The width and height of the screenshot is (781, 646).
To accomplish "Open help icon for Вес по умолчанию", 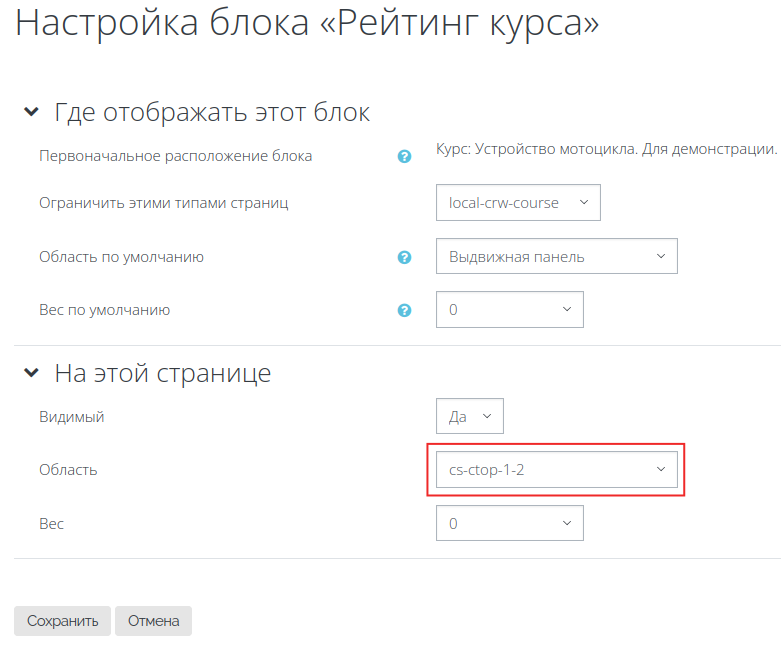I will (x=404, y=310).
